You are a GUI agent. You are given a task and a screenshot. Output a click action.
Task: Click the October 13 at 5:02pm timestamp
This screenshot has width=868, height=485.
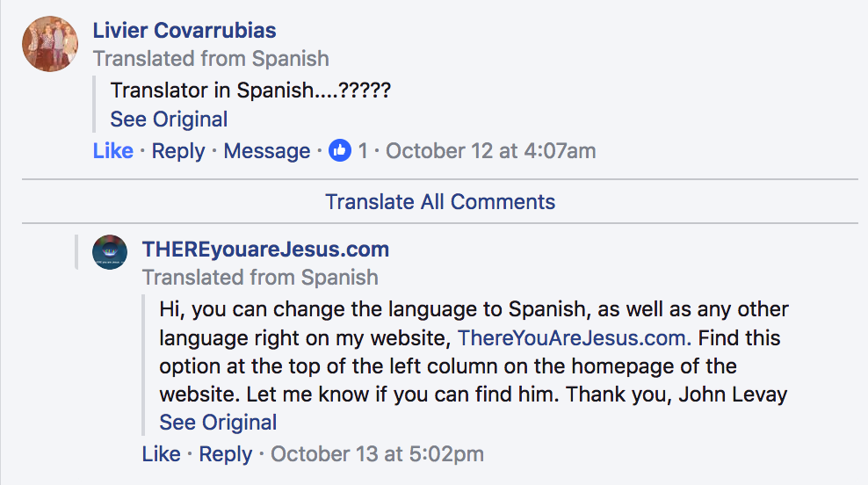(377, 454)
